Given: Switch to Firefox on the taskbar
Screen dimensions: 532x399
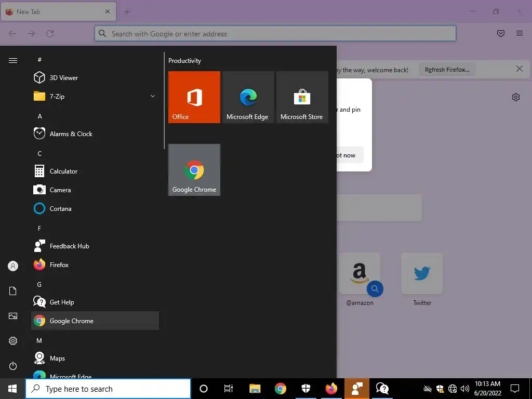Looking at the screenshot, I should tap(331, 389).
